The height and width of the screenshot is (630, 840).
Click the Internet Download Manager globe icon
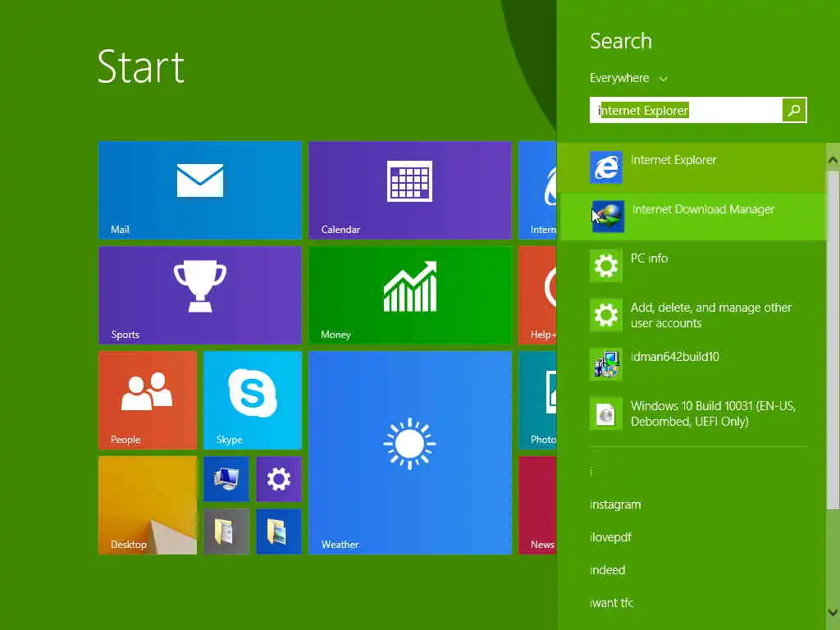tap(608, 217)
